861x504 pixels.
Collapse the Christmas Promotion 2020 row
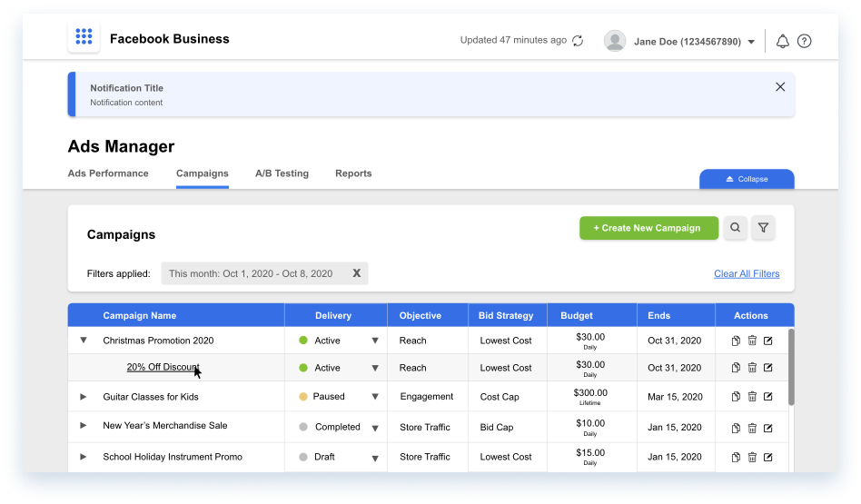(84, 341)
